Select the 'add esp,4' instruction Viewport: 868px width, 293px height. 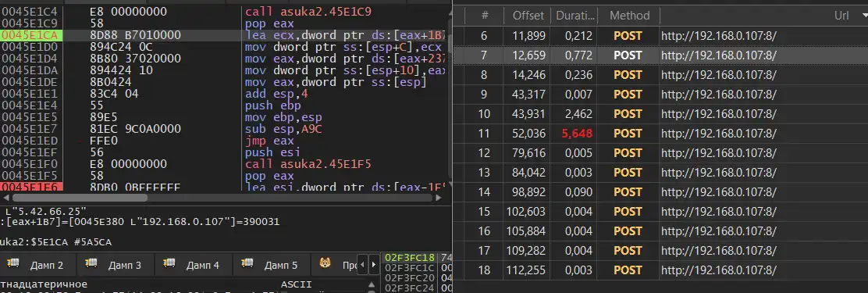coord(276,95)
